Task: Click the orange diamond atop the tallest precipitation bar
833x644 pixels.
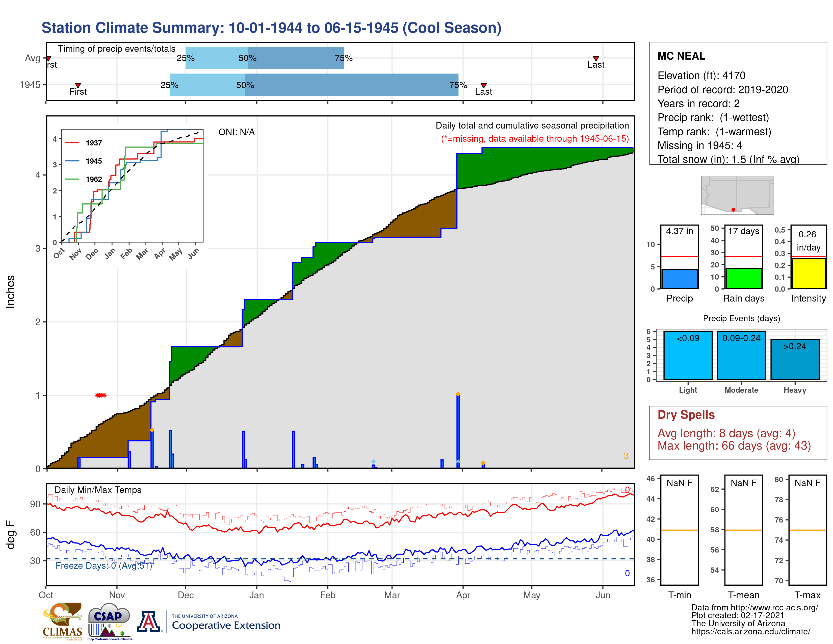Action: tap(458, 394)
